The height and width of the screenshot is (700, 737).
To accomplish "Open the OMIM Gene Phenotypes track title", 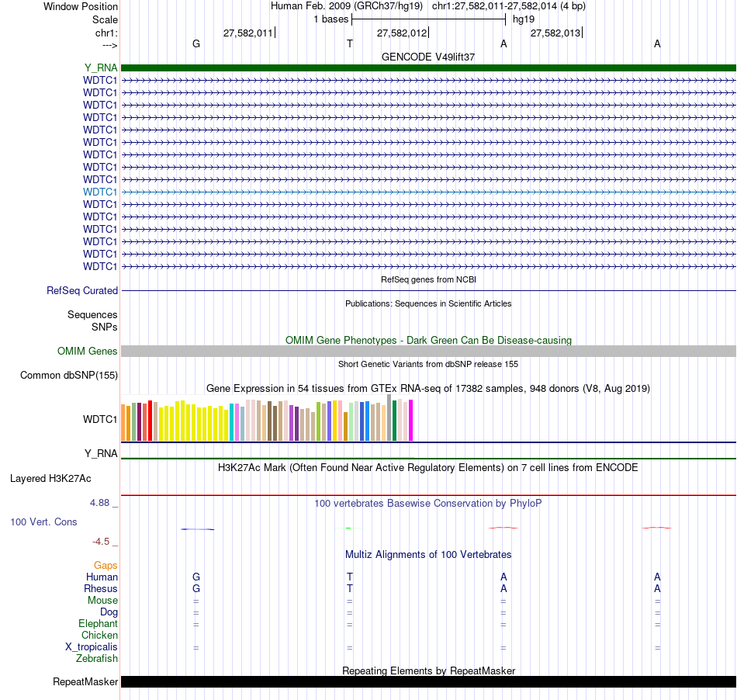I will tap(428, 341).
